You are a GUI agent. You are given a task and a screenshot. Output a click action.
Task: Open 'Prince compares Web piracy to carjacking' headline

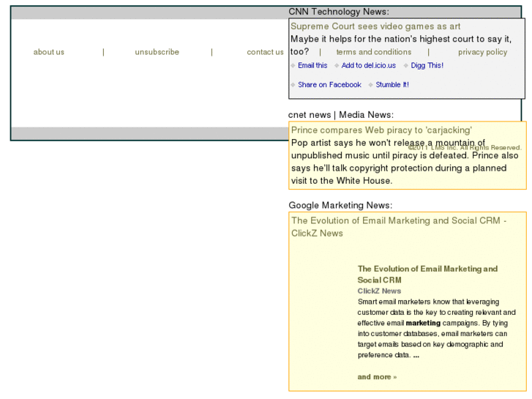click(x=381, y=130)
